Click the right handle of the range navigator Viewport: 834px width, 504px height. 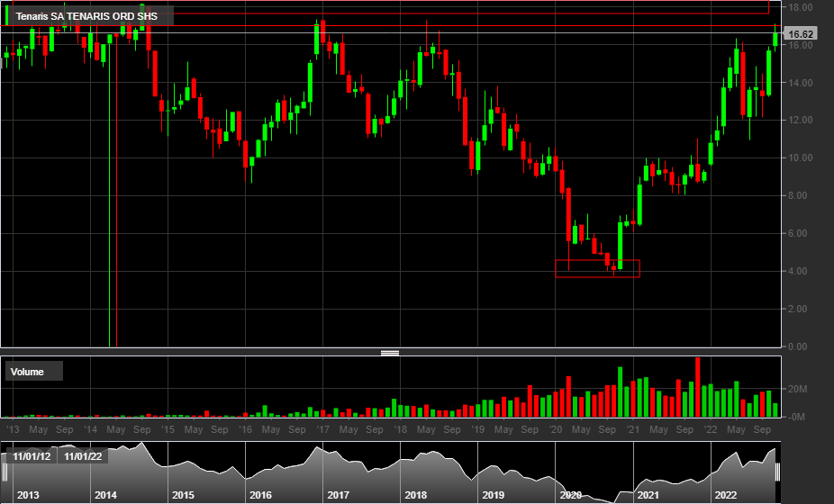coord(777,472)
